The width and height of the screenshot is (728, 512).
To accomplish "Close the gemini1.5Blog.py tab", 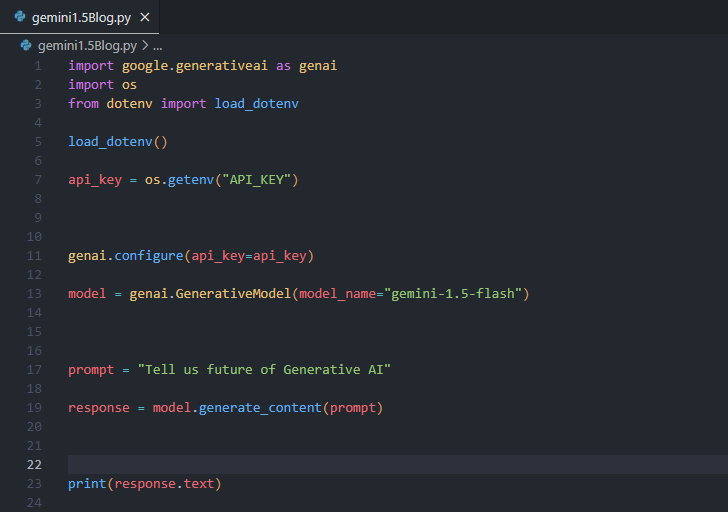I will pos(145,17).
